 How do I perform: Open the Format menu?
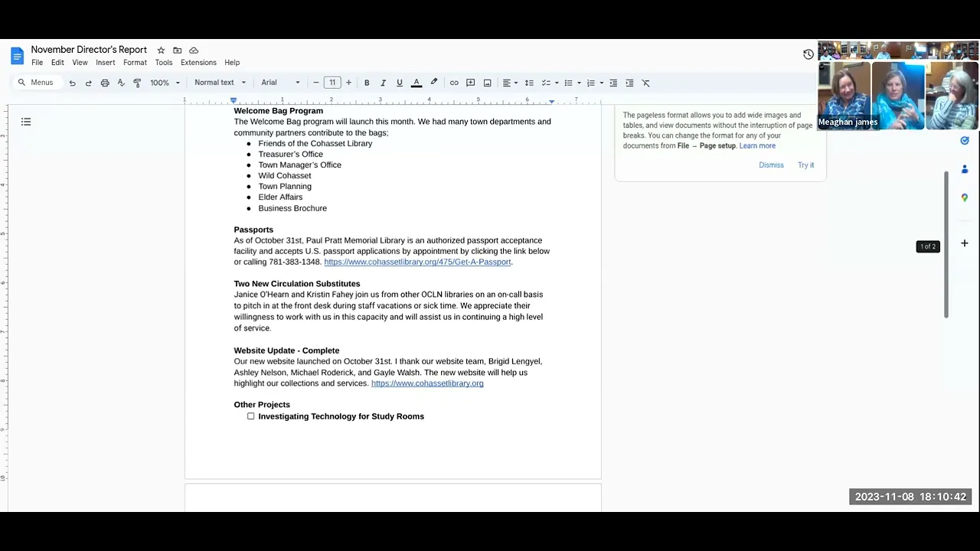coord(135,63)
